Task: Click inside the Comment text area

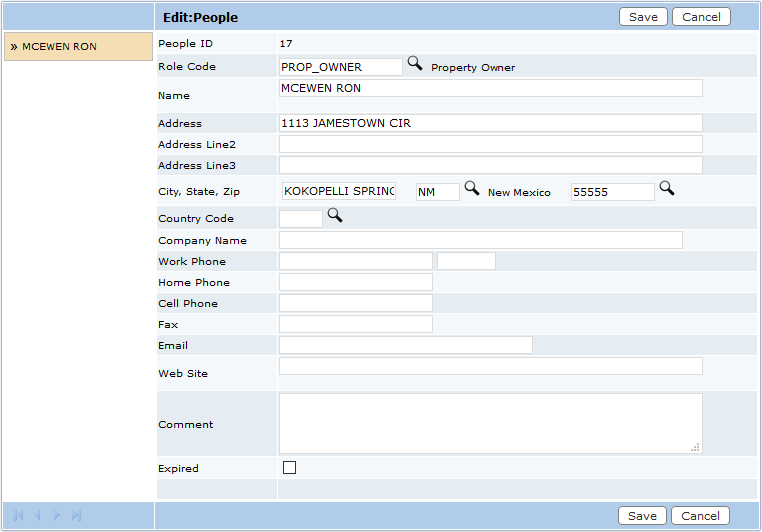Action: click(490, 423)
